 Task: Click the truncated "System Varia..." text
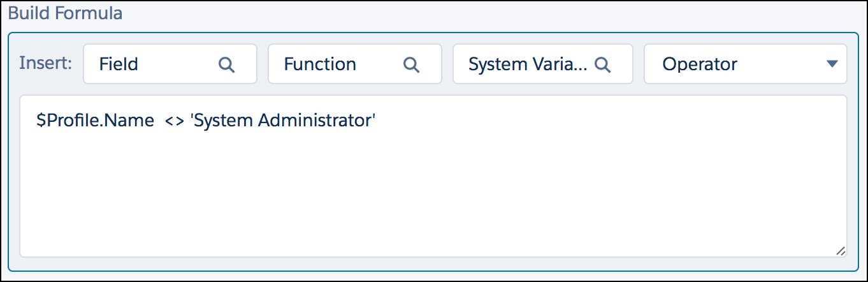pos(528,64)
